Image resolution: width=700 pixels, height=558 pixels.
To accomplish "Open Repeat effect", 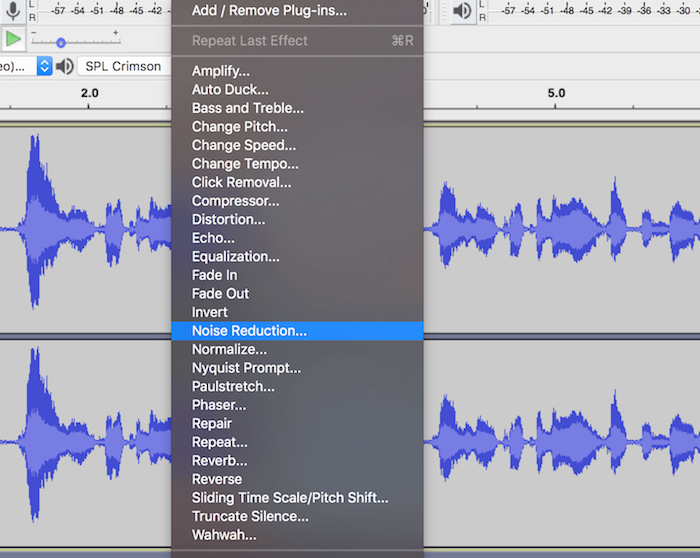I will pos(297,442).
